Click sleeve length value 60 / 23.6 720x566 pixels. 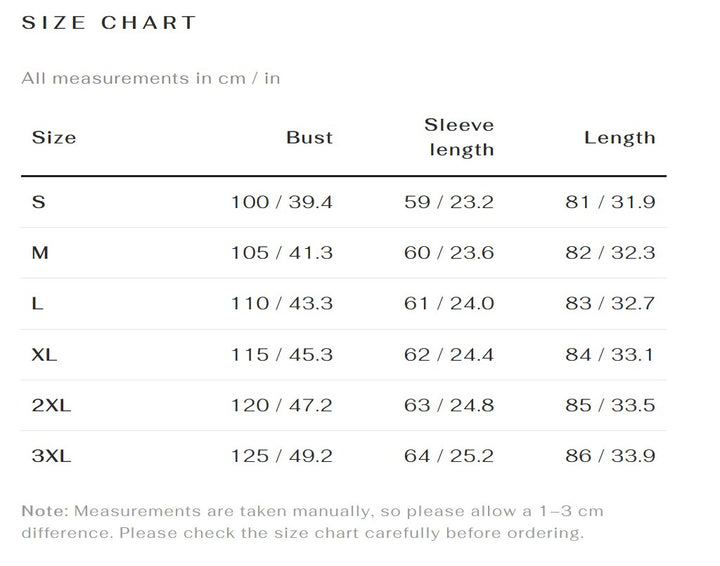click(449, 252)
